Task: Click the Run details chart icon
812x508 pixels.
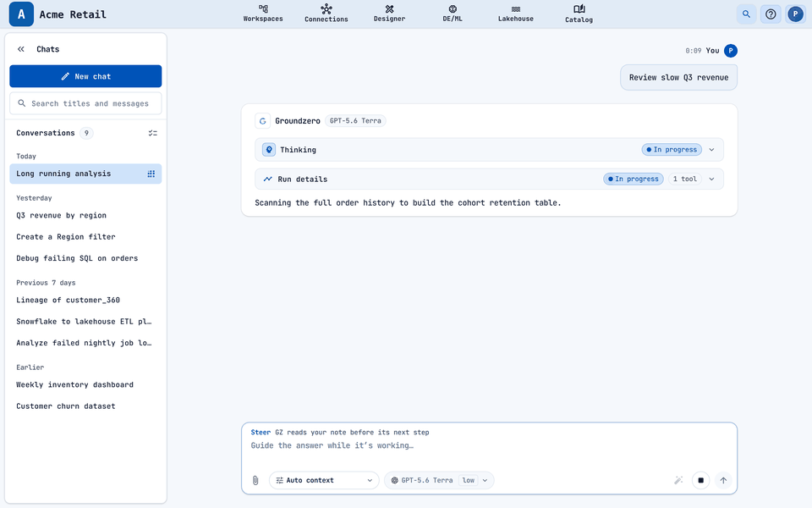Action: click(x=268, y=179)
